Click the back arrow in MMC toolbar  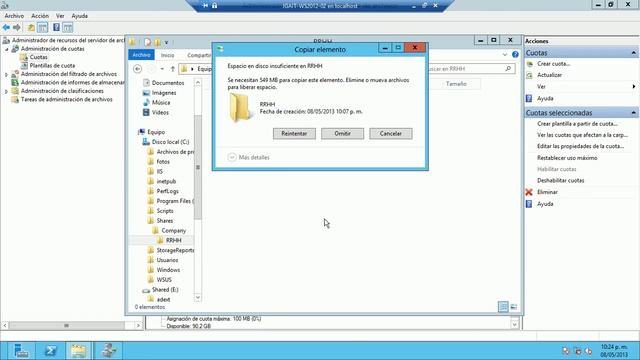click(x=6, y=28)
